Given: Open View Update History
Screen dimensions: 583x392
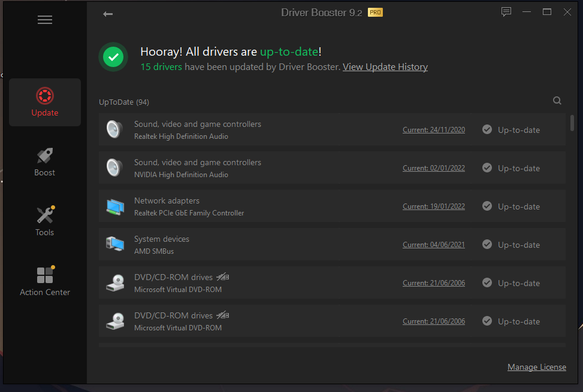Looking at the screenshot, I should coord(385,66).
